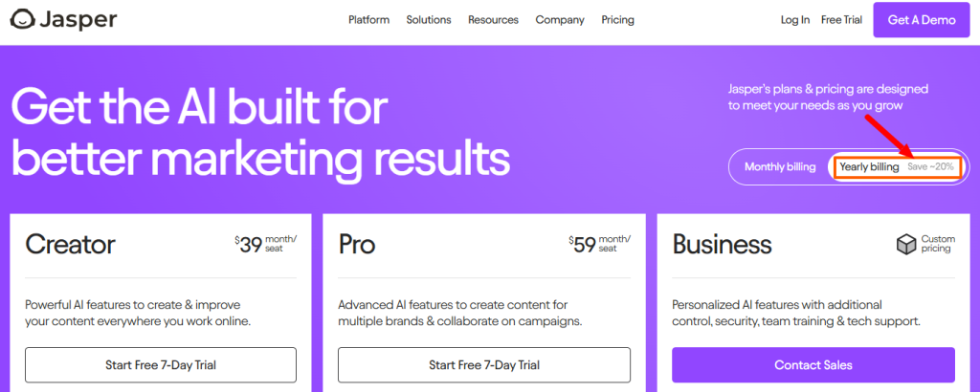Click the Jasper smiley logo icon
Screen dimensions: 980x392
(x=23, y=19)
